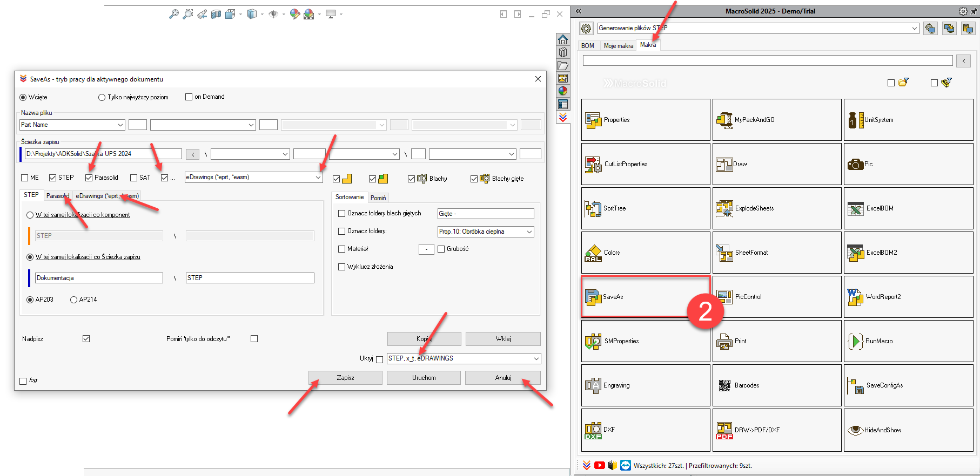This screenshot has width=980, height=476.
Task: Open the Colors RAL macro
Action: pyautogui.click(x=646, y=253)
